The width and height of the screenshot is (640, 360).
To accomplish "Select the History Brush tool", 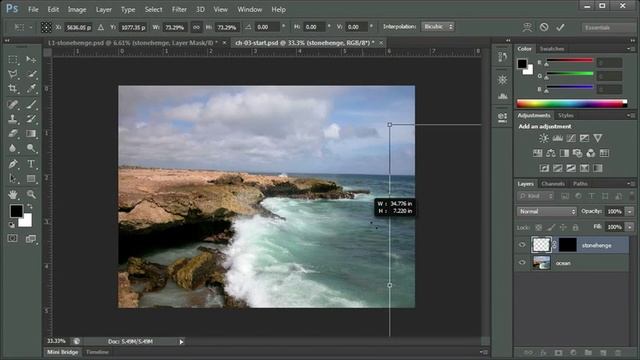I will coord(31,119).
